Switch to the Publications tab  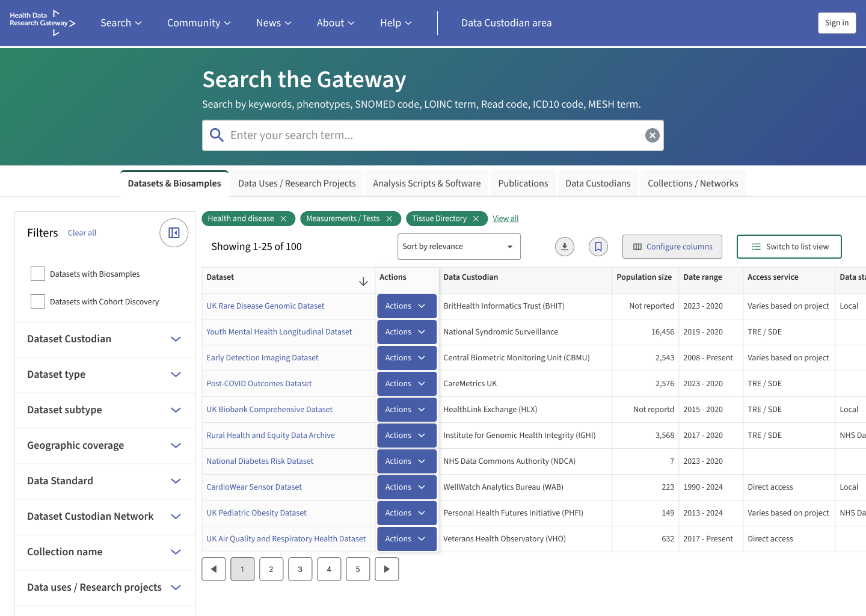(523, 183)
